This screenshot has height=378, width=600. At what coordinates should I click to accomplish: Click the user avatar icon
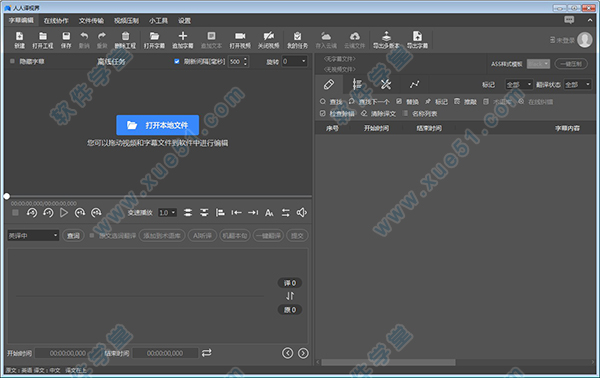coord(585,40)
